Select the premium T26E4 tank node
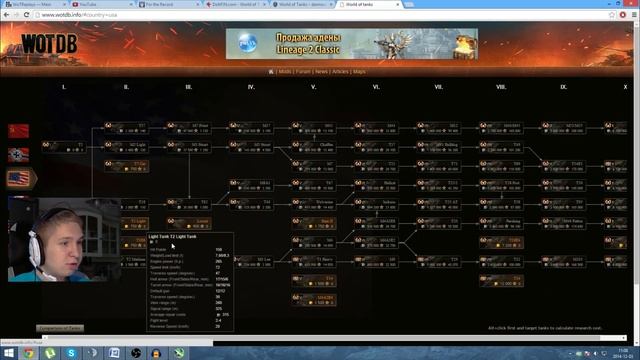640x360 pixels. click(501, 243)
